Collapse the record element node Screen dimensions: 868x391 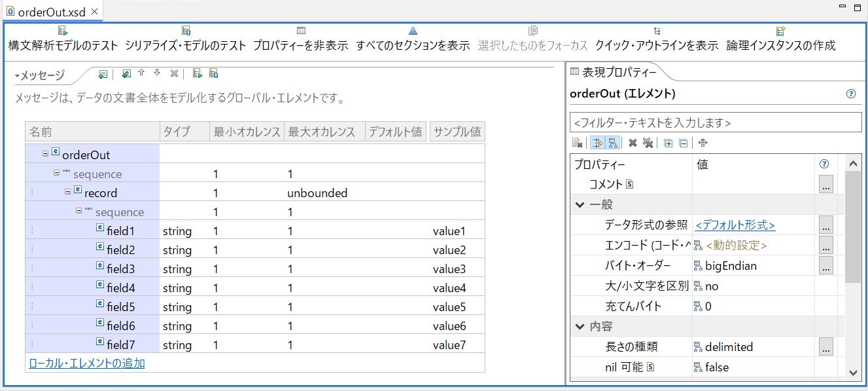(67, 192)
